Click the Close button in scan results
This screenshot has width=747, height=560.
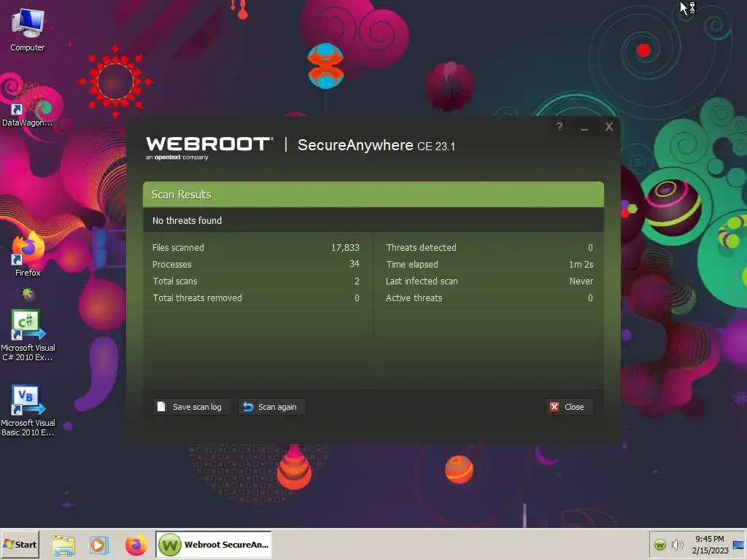[569, 407]
